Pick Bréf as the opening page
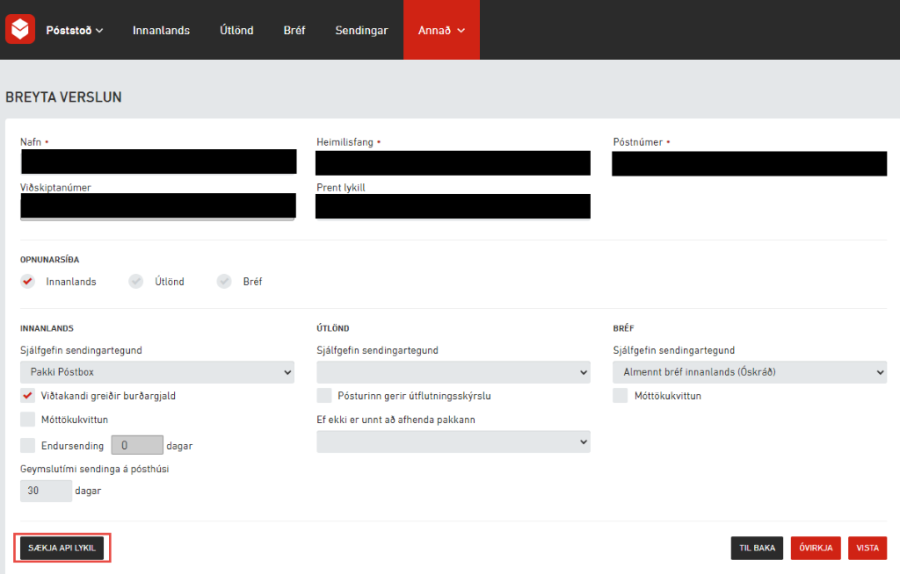The height and width of the screenshot is (574, 900). point(224,282)
